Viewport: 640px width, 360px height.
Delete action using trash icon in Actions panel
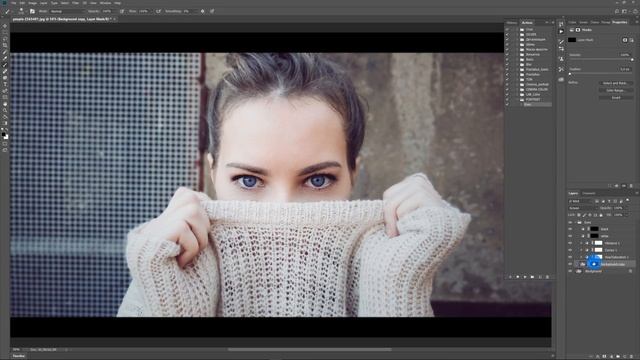point(547,277)
